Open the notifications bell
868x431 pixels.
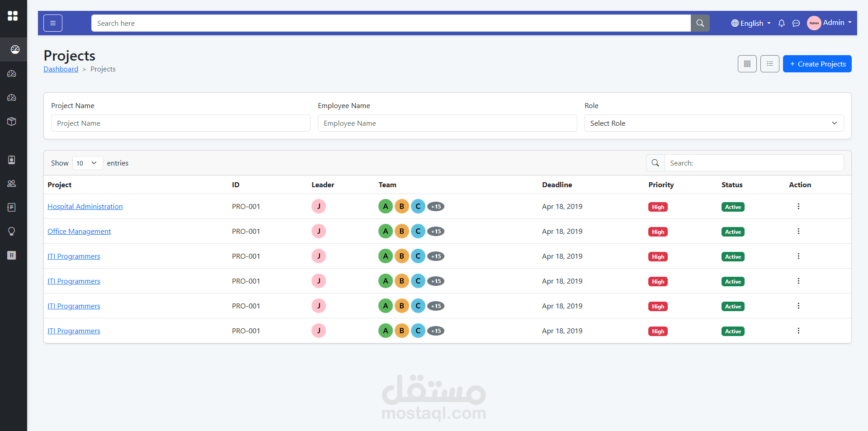pos(782,23)
